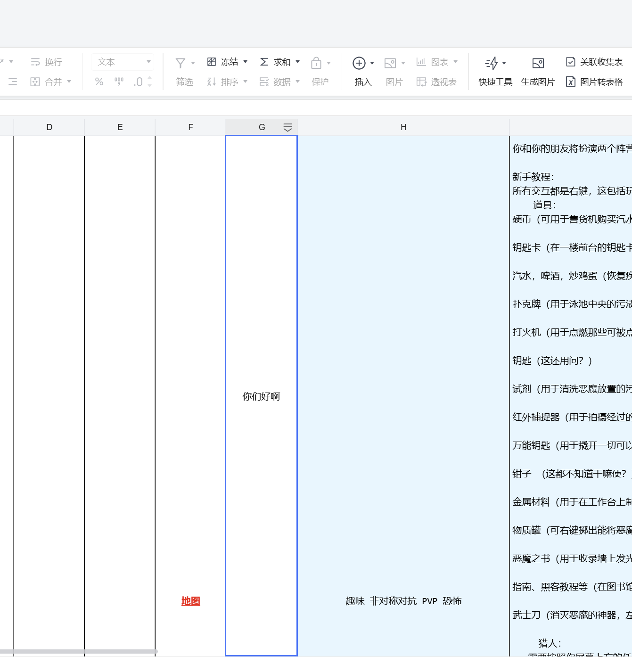Expand the Freeze dropdown arrow
Image resolution: width=632 pixels, height=672 pixels.
(x=246, y=62)
